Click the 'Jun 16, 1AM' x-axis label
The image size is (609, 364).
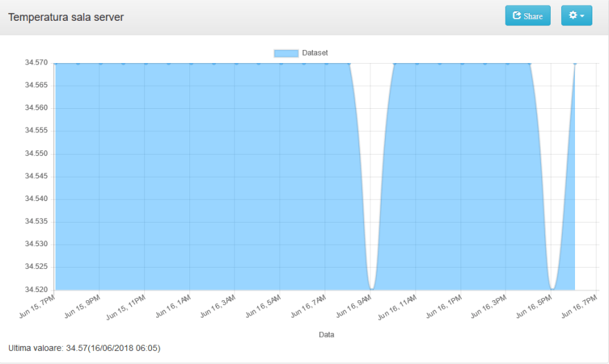(174, 305)
